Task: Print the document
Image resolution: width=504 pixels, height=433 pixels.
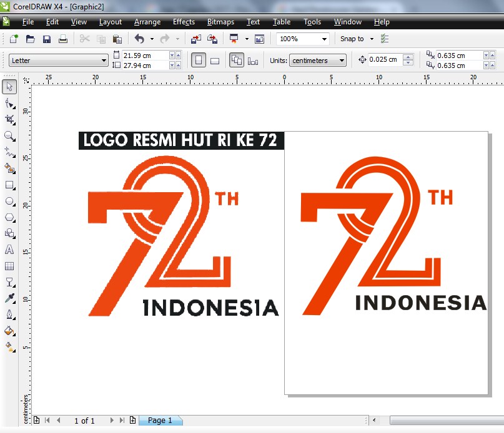Action: tap(63, 39)
